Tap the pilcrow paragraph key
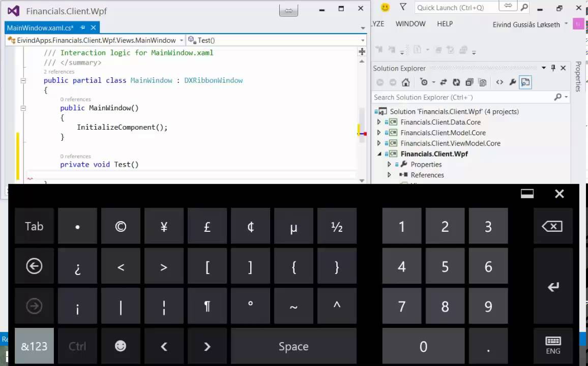This screenshot has width=588, height=366. point(207,306)
